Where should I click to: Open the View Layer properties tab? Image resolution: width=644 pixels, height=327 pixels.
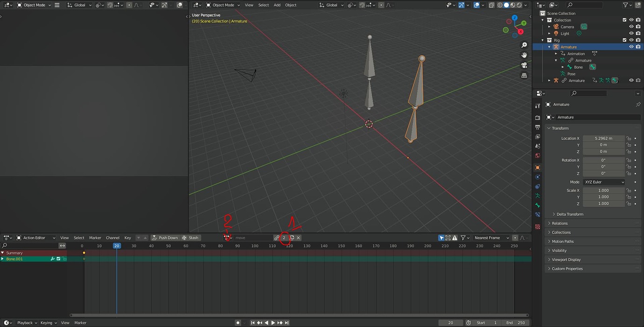(x=538, y=136)
